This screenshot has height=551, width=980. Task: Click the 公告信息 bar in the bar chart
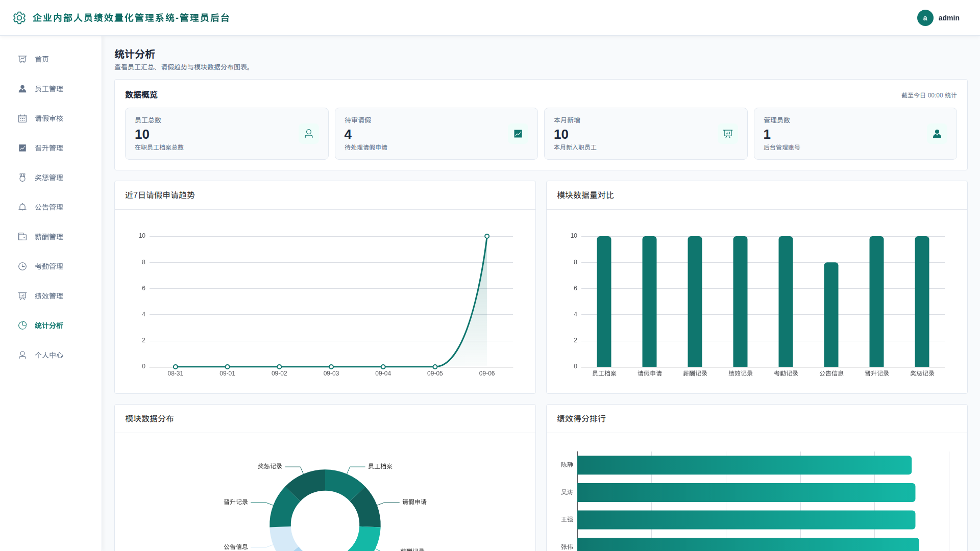coord(831,315)
